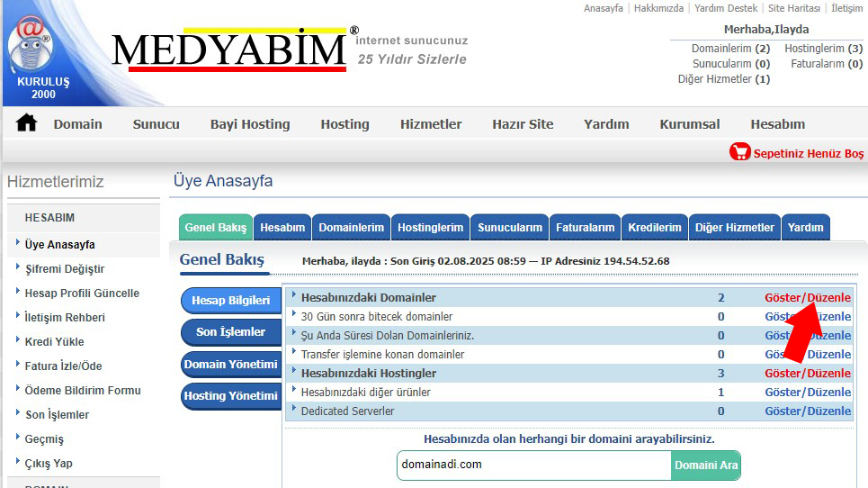Click Domainlerim (2) in the account summary
The width and height of the screenshot is (868, 488).
pyautogui.click(x=730, y=49)
